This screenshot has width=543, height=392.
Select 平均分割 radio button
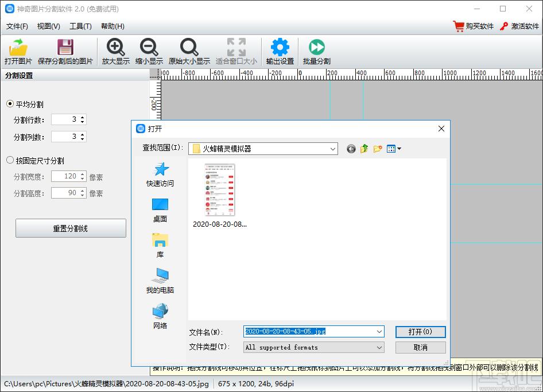point(10,104)
